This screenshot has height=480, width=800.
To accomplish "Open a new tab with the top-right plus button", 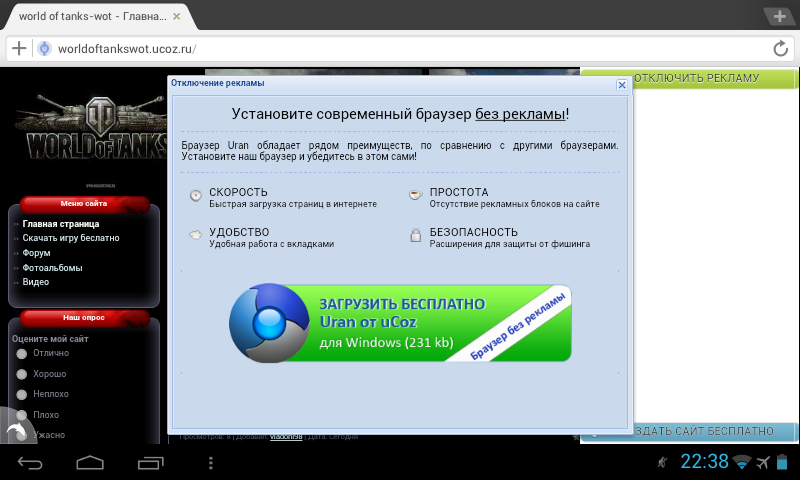I will click(x=779, y=16).
